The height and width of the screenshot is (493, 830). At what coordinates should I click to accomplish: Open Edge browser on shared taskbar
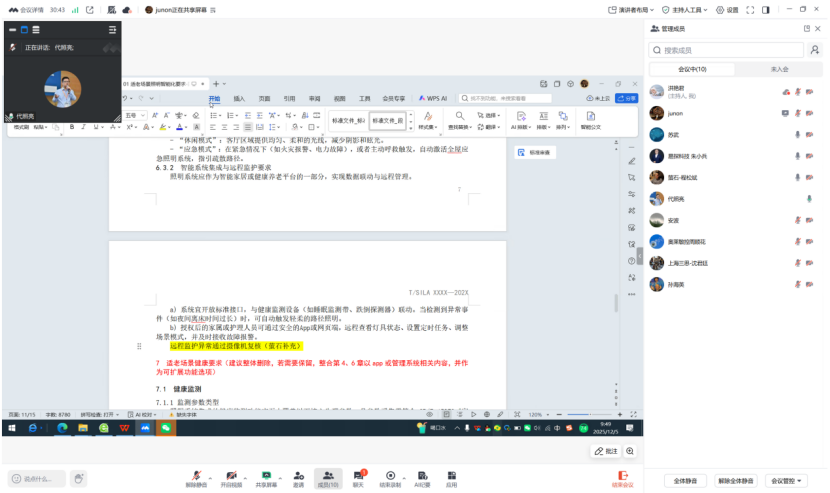62,428
